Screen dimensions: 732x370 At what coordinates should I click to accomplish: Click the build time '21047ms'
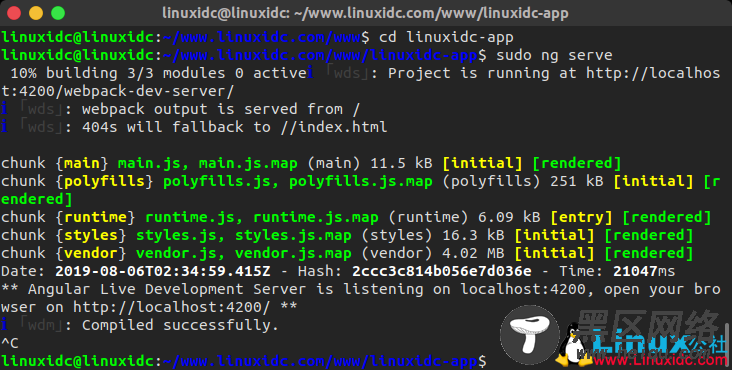644,271
